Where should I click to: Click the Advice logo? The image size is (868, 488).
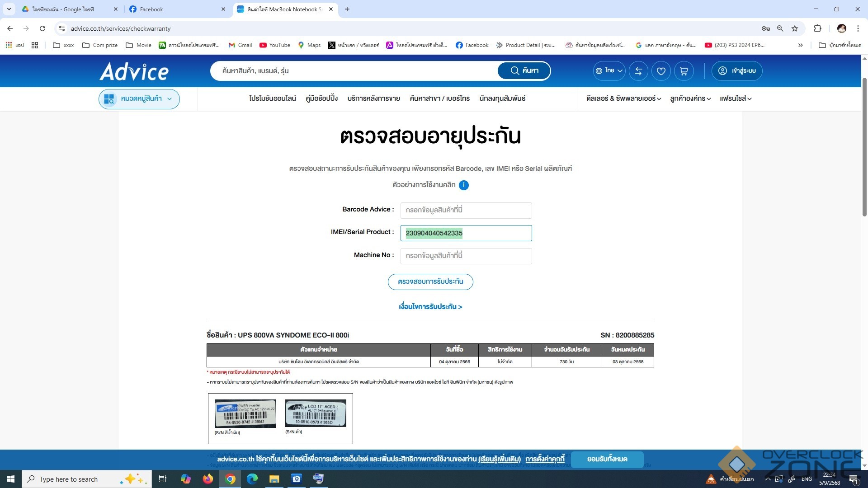coord(134,71)
